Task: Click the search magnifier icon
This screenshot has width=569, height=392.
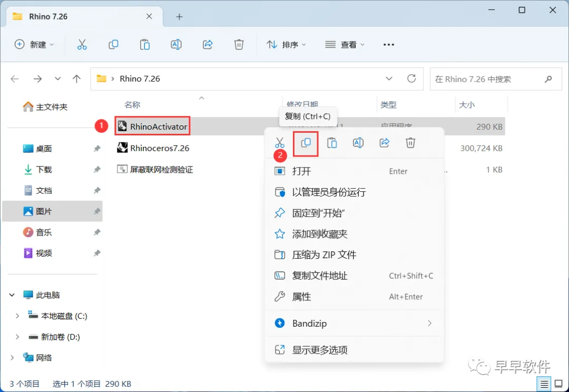Action: tap(548, 79)
